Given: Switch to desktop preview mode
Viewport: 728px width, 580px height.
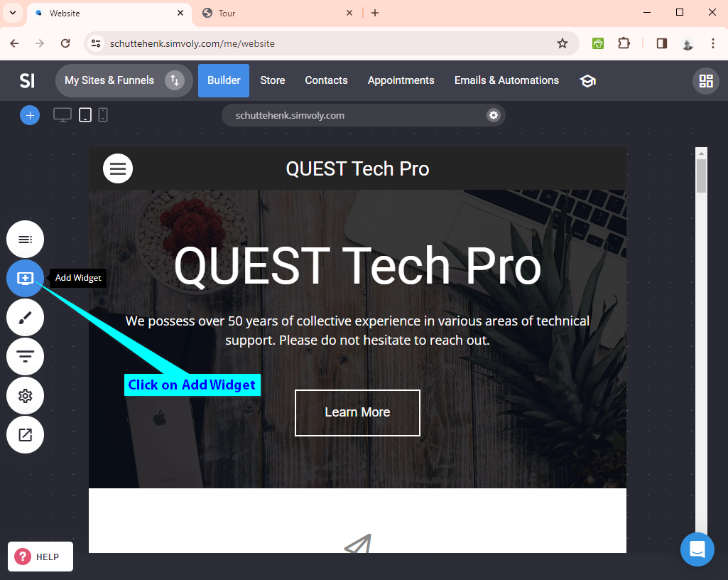Looking at the screenshot, I should pyautogui.click(x=63, y=115).
